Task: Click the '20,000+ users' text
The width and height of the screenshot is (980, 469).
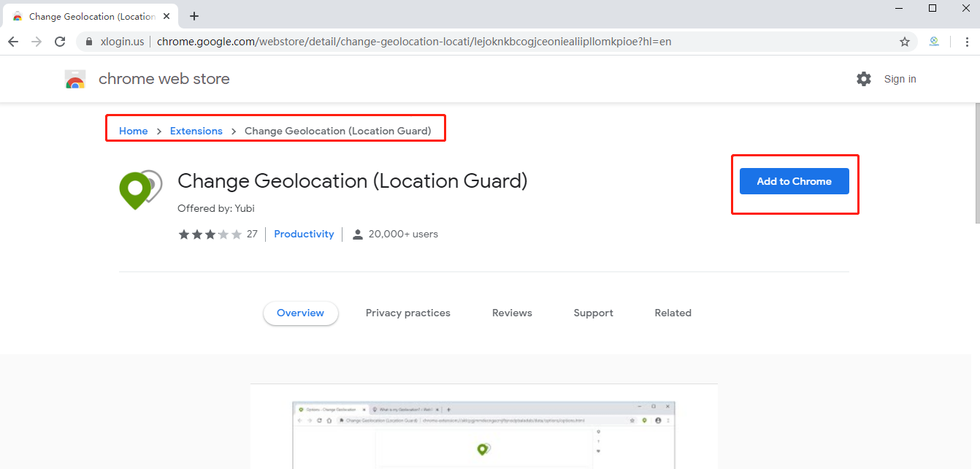Action: click(403, 234)
